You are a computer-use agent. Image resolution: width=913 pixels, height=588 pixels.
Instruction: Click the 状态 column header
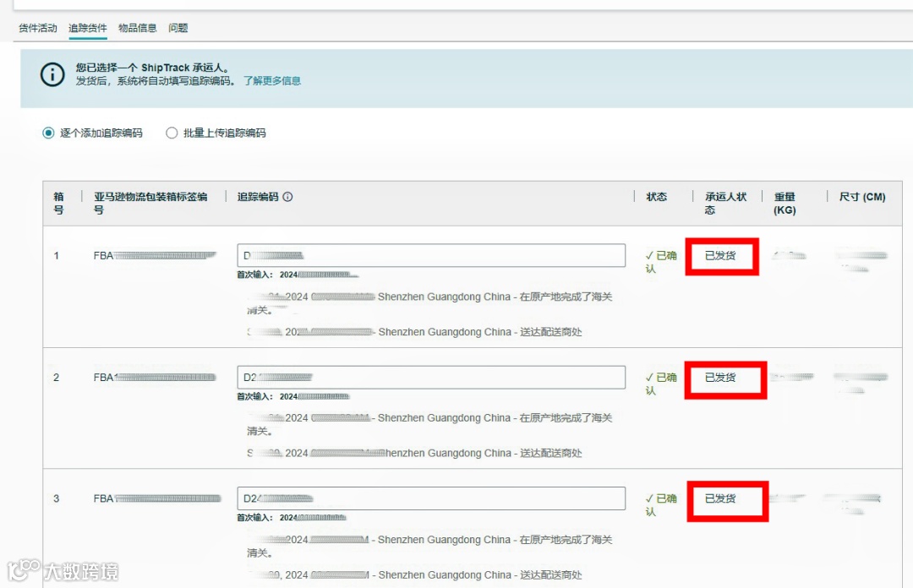click(x=656, y=197)
